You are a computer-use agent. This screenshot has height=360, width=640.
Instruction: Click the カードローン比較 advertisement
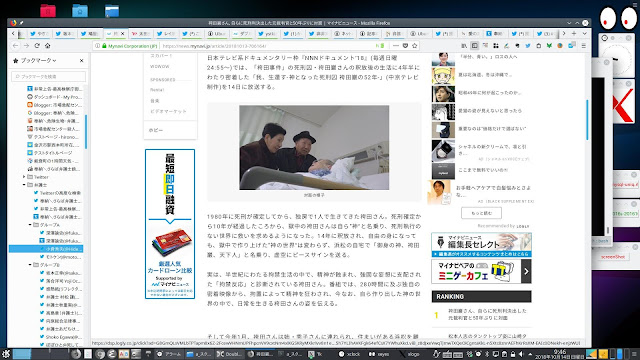(170, 224)
